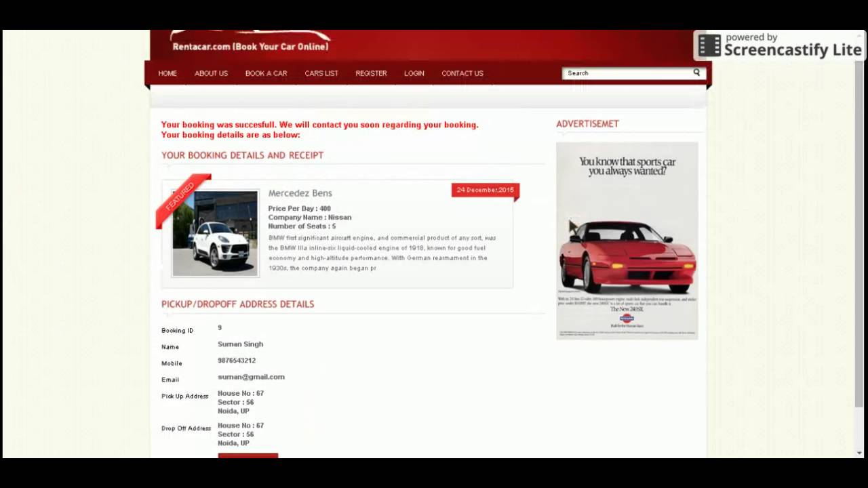Click the name Suman Singh
This screenshot has width=868, height=488.
240,344
